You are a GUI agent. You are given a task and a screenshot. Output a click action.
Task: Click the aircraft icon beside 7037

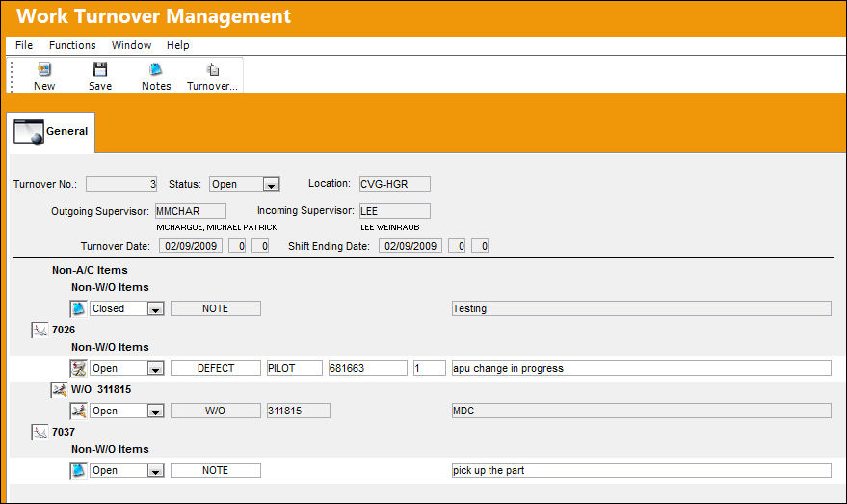point(40,432)
